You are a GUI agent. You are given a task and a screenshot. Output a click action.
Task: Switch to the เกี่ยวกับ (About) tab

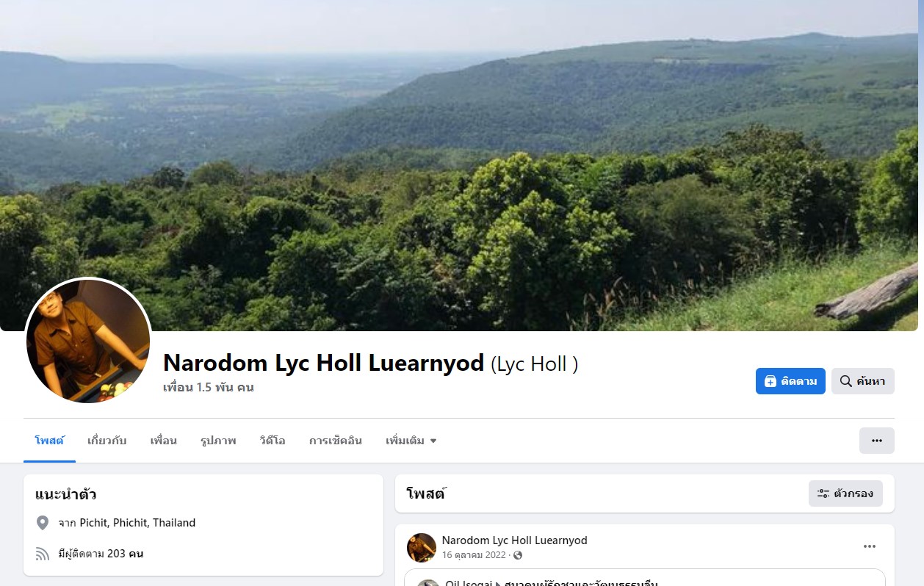107,441
